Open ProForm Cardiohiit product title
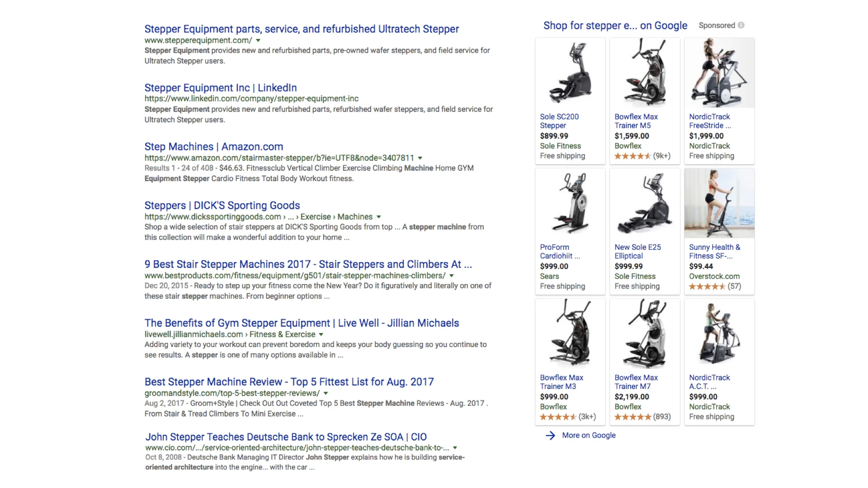This screenshot has width=868, height=488. pos(560,252)
